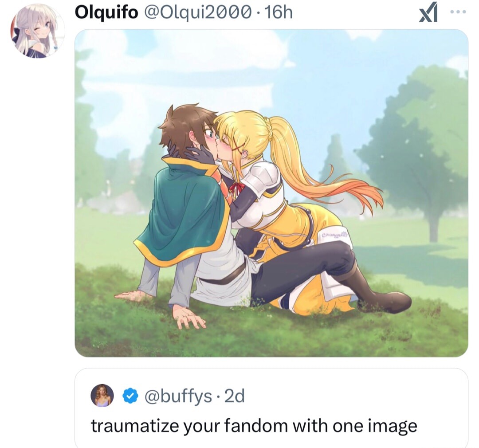Click the blue verified badge
This screenshot has width=479, height=448.
[x=130, y=397]
